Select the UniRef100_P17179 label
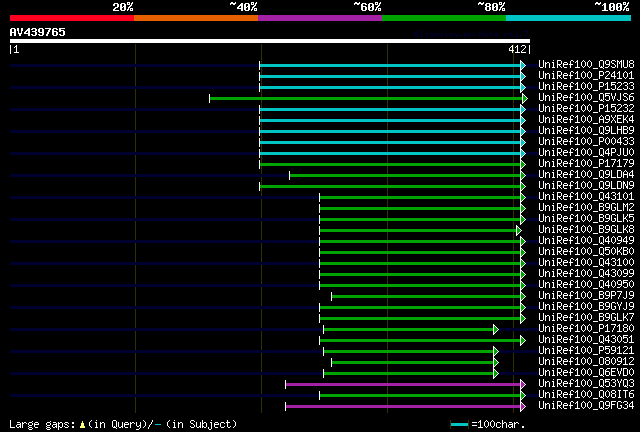Viewport: 640px width, 432px height. tap(586, 164)
